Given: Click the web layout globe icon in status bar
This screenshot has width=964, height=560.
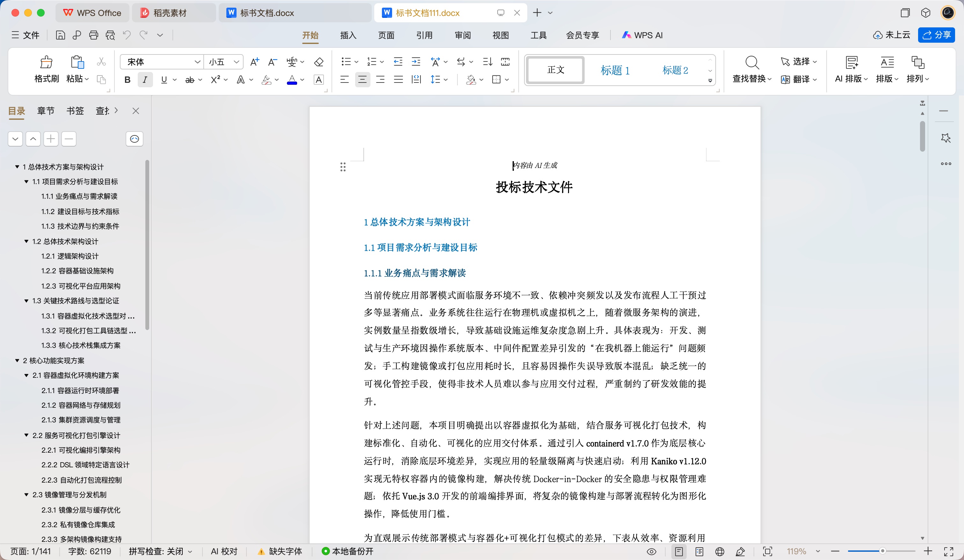Looking at the screenshot, I should [719, 552].
